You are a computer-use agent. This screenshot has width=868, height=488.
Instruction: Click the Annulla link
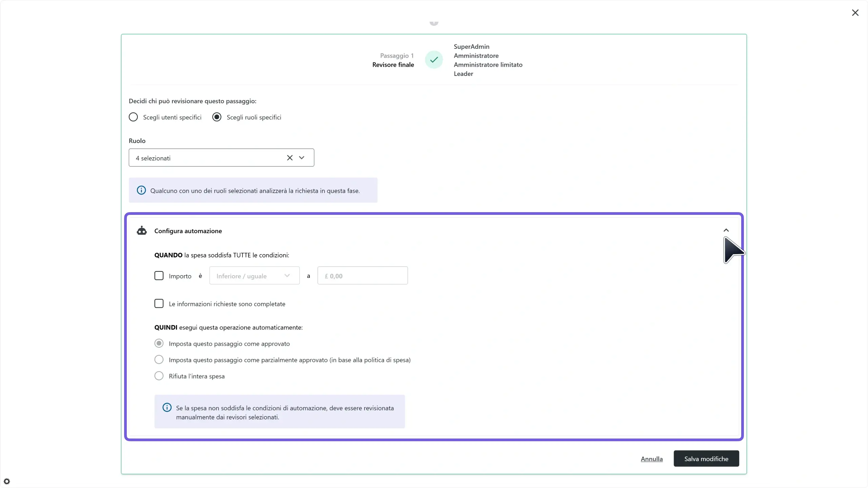click(x=651, y=459)
